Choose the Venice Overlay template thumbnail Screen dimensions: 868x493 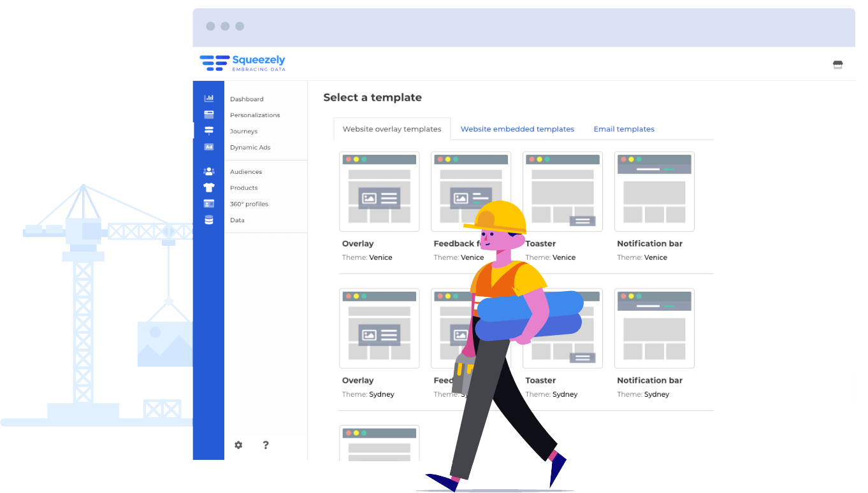coord(379,192)
